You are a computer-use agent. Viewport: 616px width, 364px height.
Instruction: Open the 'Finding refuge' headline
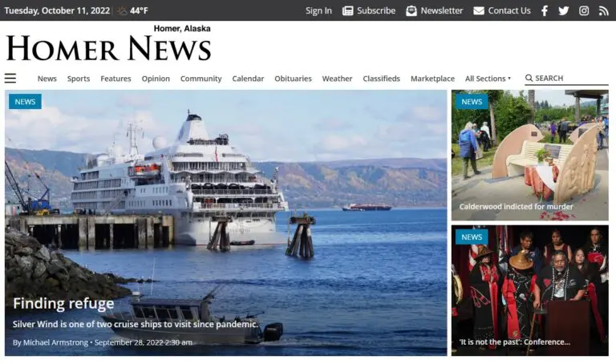[x=63, y=303]
